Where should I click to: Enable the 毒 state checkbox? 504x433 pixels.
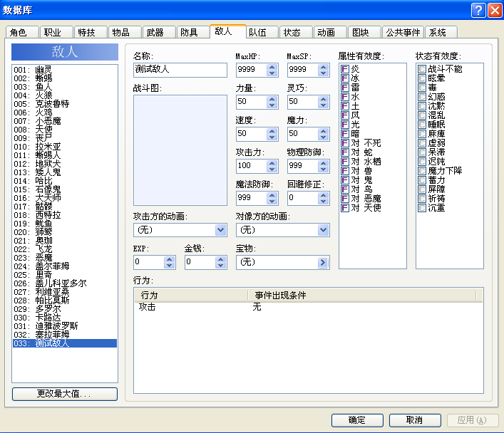(422, 88)
